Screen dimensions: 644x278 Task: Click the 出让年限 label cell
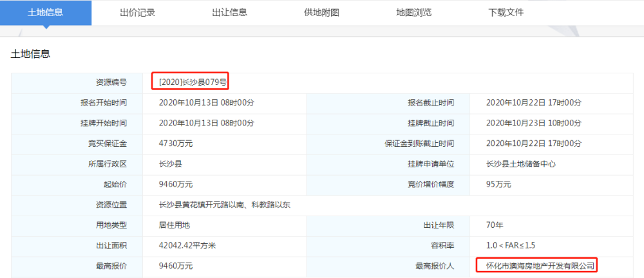coord(388,226)
